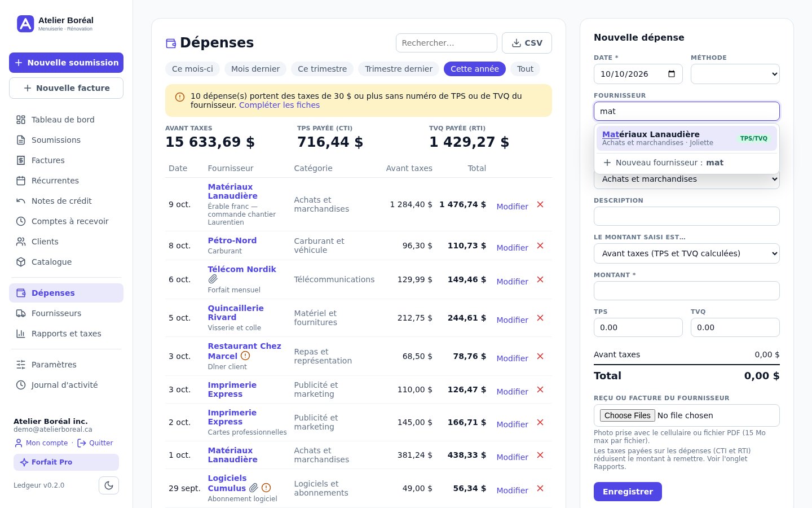The width and height of the screenshot is (812, 508).
Task: Open Paramètres settings
Action: click(x=66, y=365)
